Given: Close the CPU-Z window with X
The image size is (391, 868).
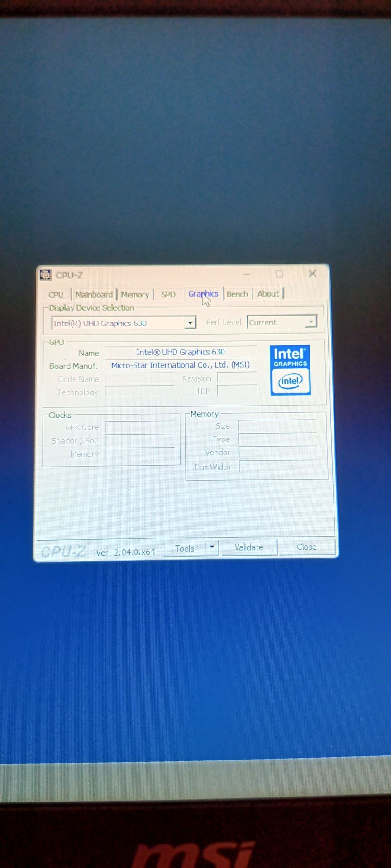Looking at the screenshot, I should 312,274.
